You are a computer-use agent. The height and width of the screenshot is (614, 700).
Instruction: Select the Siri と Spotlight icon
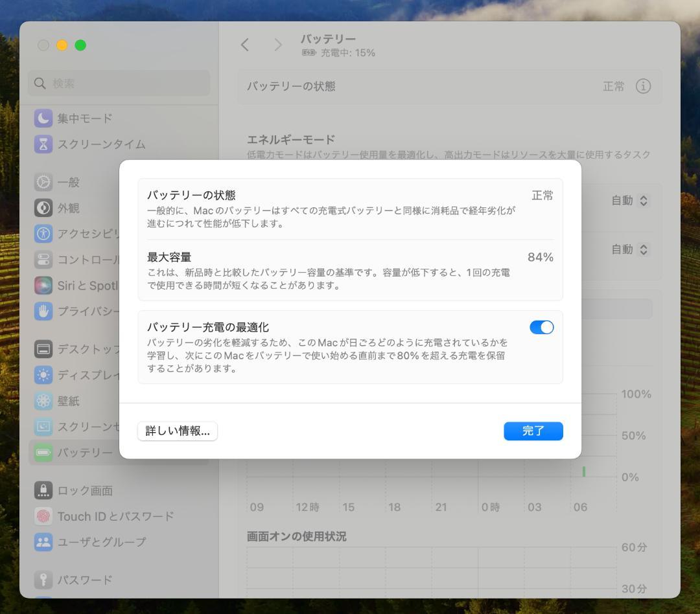pos(43,286)
